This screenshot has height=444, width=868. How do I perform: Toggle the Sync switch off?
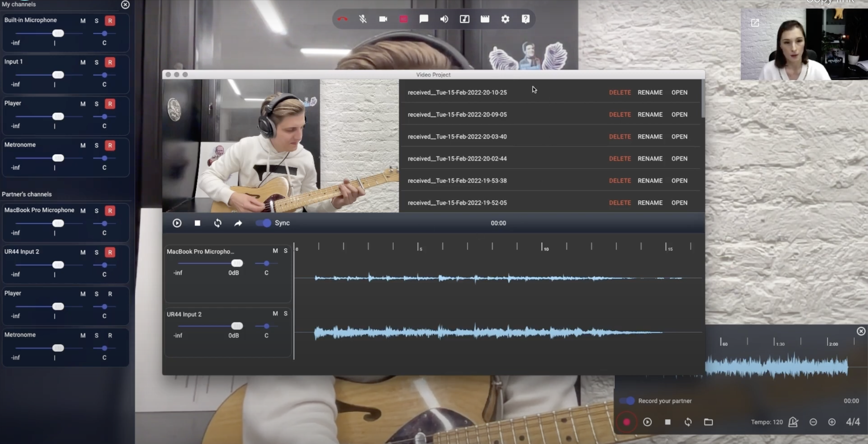pyautogui.click(x=264, y=223)
